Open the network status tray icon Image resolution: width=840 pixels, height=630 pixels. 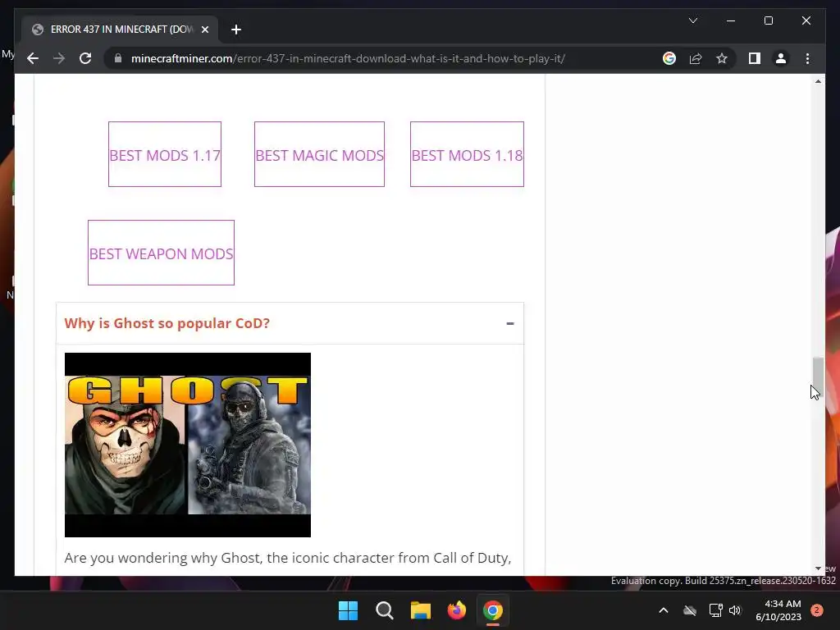click(x=715, y=610)
